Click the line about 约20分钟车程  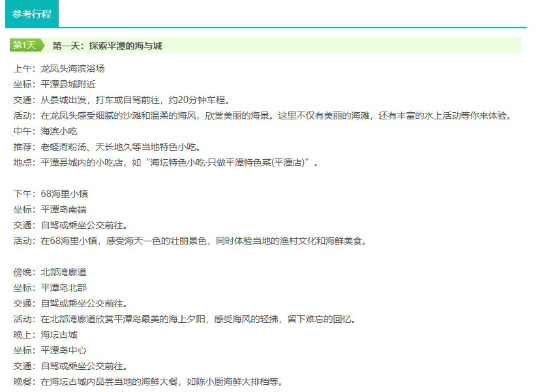(x=122, y=100)
